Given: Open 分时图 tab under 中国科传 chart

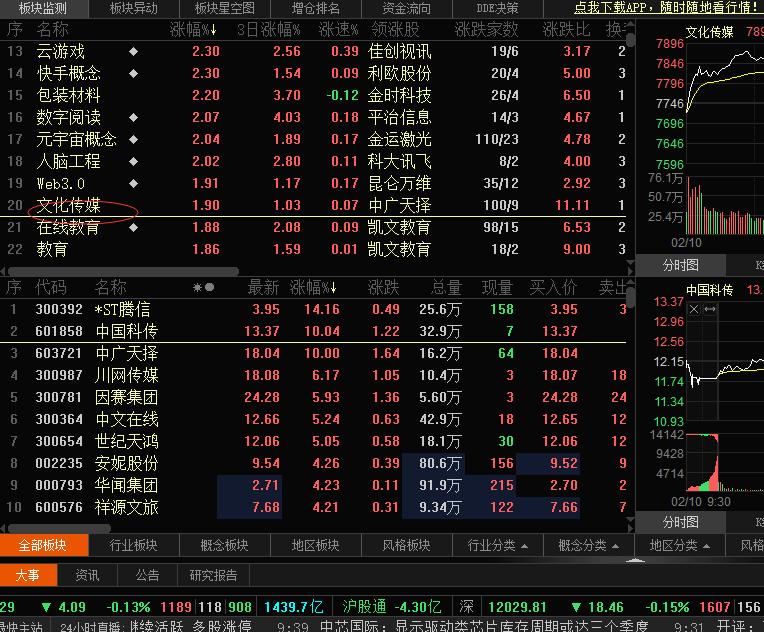Looking at the screenshot, I should pos(681,522).
